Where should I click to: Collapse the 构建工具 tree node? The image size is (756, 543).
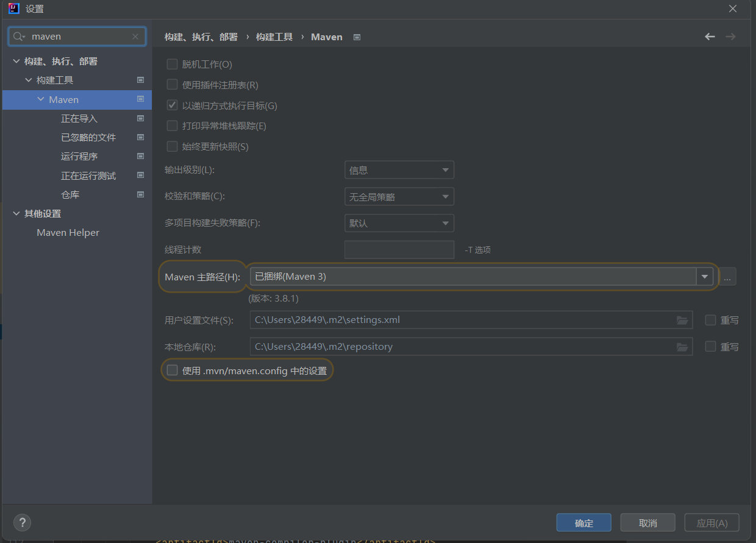click(x=29, y=80)
